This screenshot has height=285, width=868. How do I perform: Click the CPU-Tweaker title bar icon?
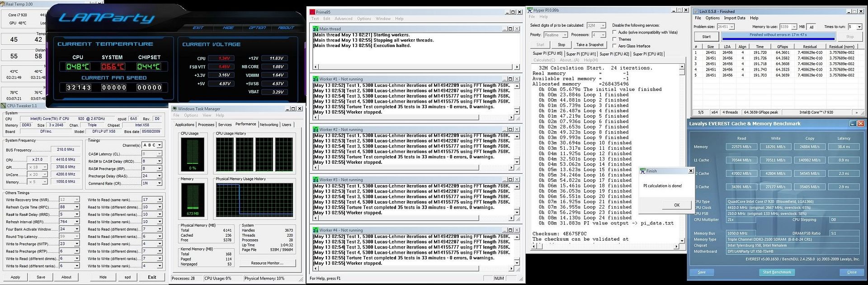(x=4, y=106)
